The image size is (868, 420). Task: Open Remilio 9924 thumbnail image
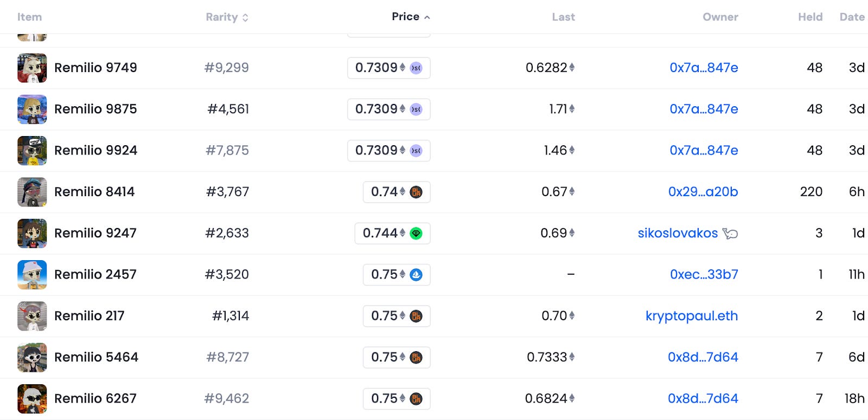coord(32,151)
